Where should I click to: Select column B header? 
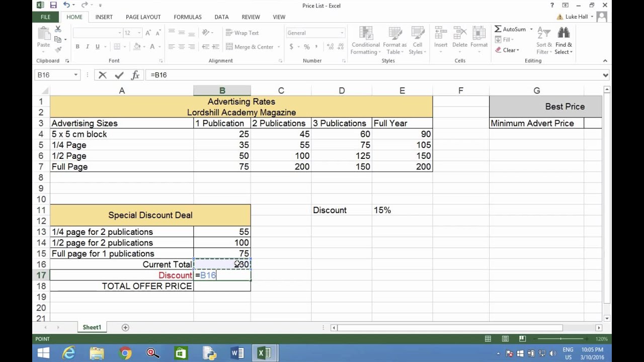click(222, 90)
